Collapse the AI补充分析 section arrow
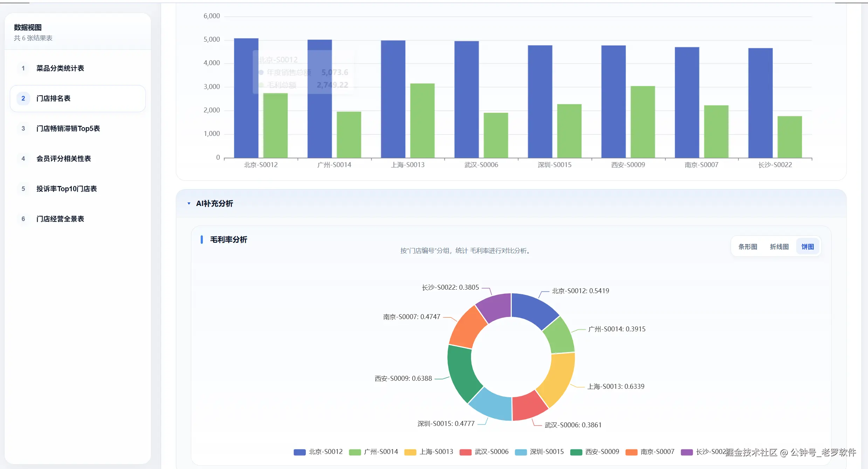The width and height of the screenshot is (868, 469). (189, 204)
